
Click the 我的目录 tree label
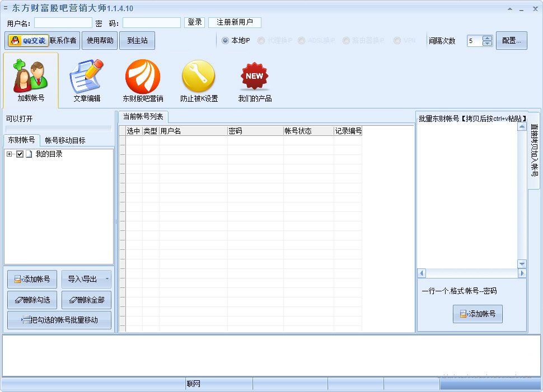(x=49, y=154)
